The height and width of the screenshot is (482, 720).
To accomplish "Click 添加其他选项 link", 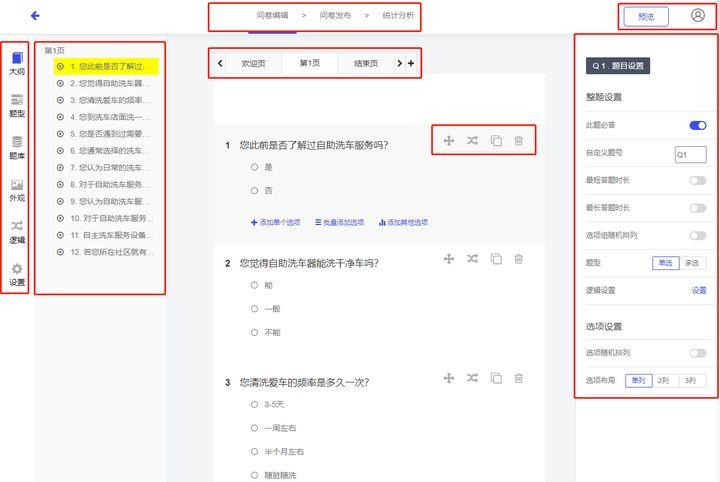I will point(403,222).
